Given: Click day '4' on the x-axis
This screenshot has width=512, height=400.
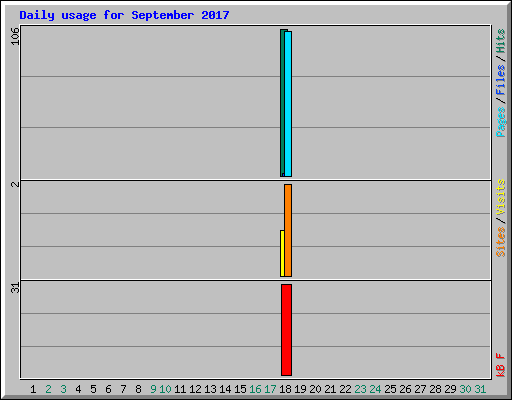Looking at the screenshot, I should coord(78,389).
